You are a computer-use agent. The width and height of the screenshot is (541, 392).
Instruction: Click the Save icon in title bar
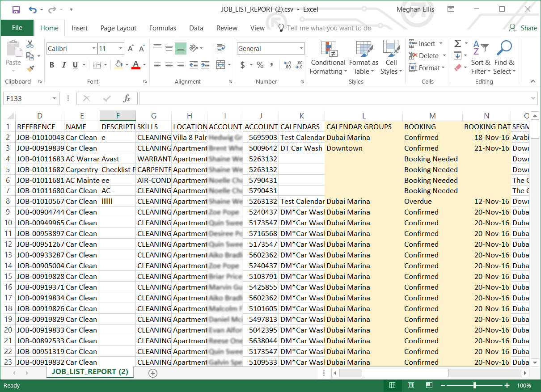16,9
